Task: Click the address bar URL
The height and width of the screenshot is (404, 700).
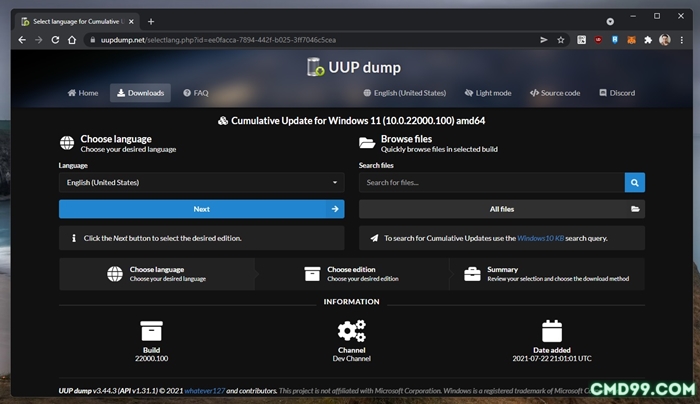Action: pyautogui.click(x=218, y=40)
